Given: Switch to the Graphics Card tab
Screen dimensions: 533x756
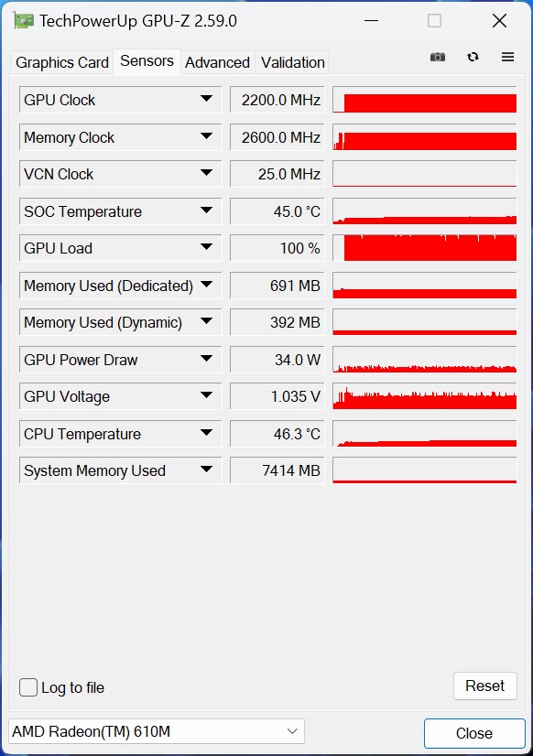Looking at the screenshot, I should click(x=61, y=62).
